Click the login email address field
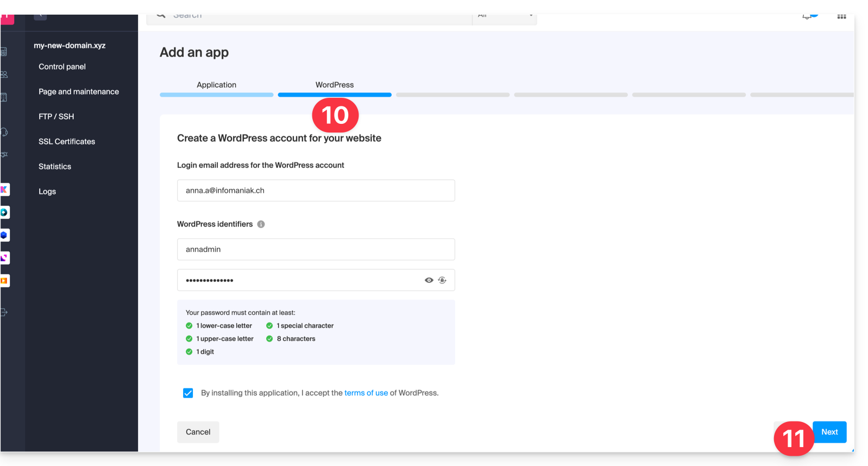This screenshot has height=466, width=868. 316,191
